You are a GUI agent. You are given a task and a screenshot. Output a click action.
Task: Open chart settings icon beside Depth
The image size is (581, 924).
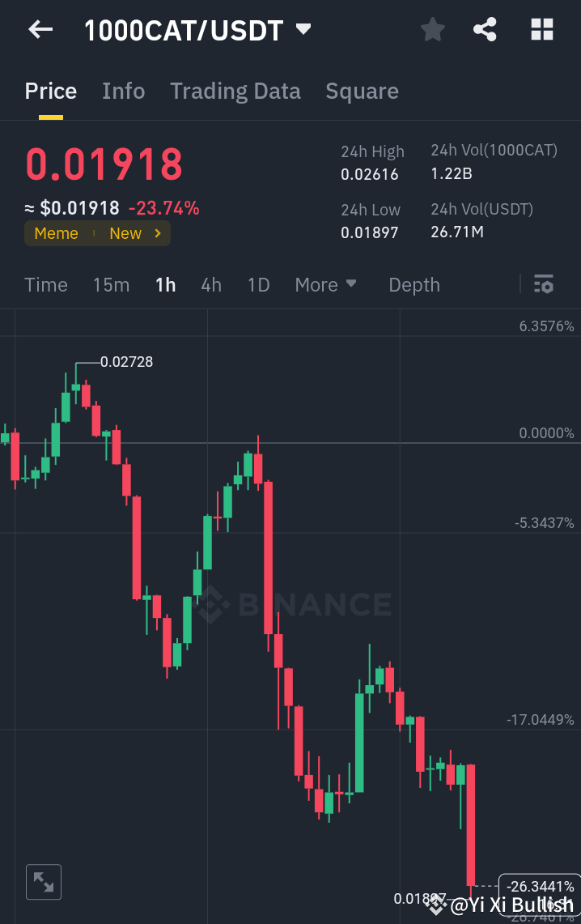[544, 284]
